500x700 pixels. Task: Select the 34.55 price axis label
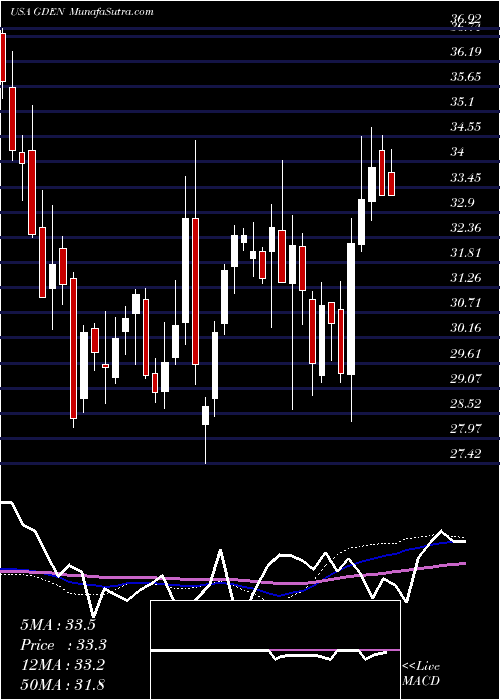coord(466,127)
